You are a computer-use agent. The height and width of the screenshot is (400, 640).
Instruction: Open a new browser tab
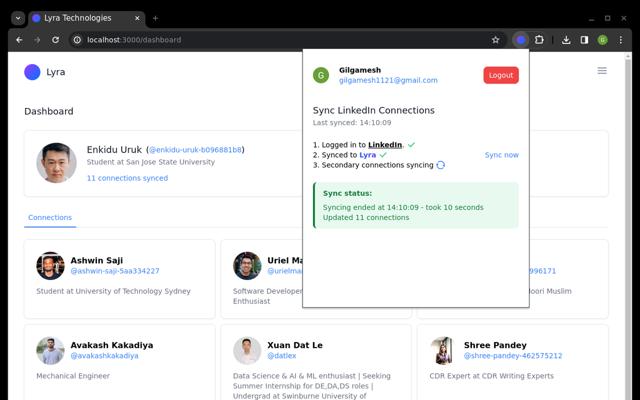(155, 18)
